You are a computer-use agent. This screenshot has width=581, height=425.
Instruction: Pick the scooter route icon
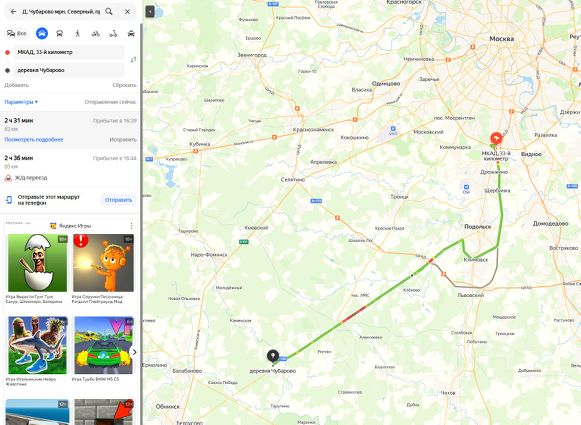tap(113, 34)
